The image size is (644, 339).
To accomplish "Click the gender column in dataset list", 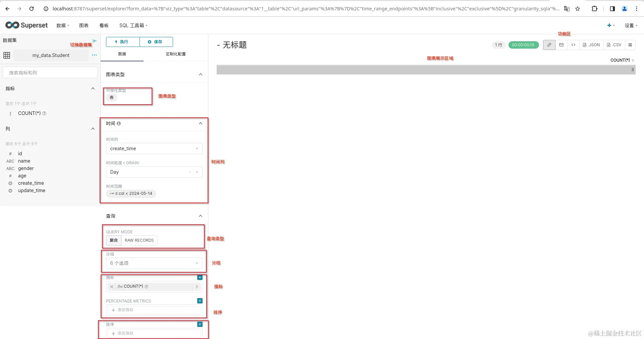I will click(26, 168).
